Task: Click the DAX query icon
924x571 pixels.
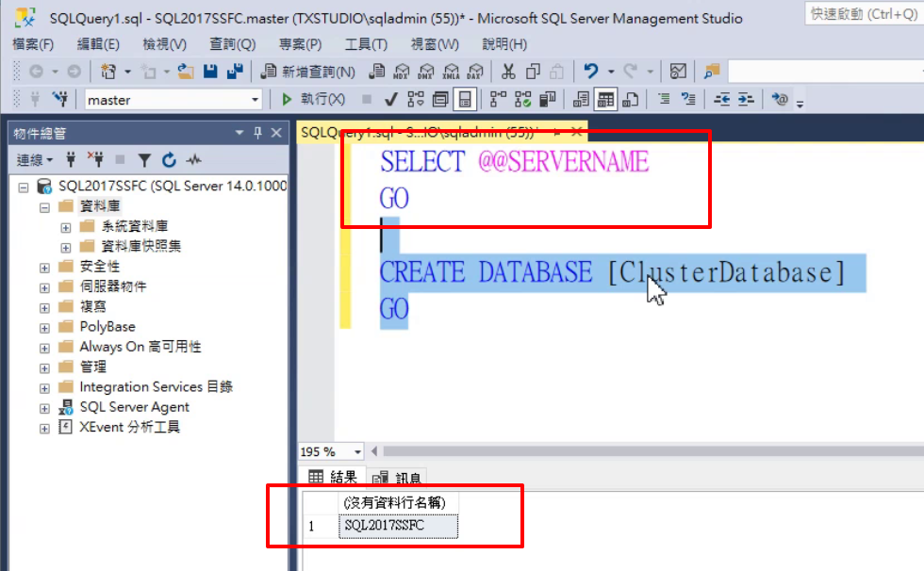Action: tap(475, 72)
